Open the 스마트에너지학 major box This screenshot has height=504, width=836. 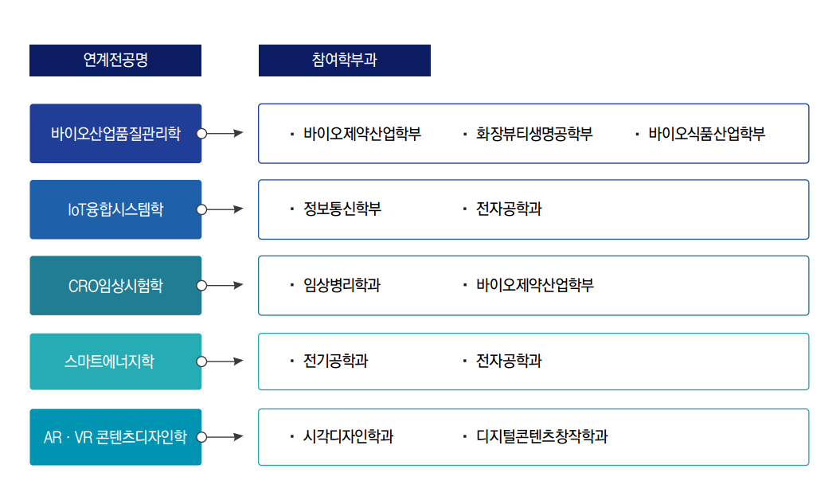115,361
